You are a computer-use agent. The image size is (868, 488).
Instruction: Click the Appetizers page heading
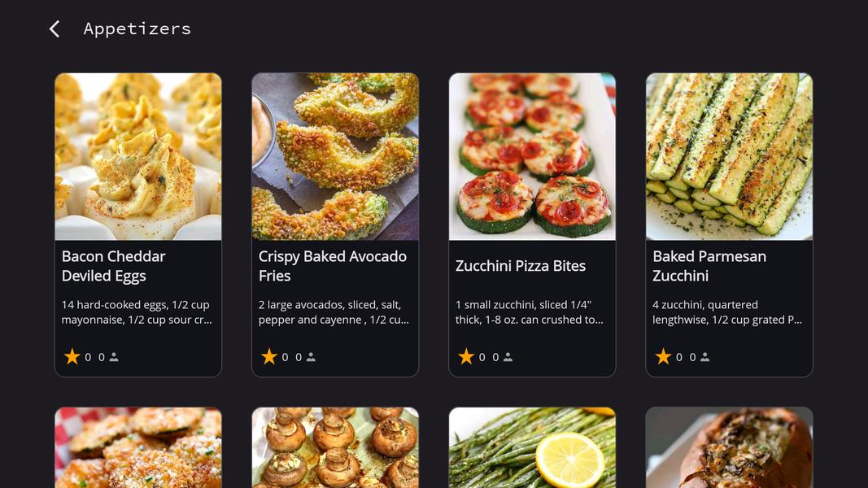point(137,29)
